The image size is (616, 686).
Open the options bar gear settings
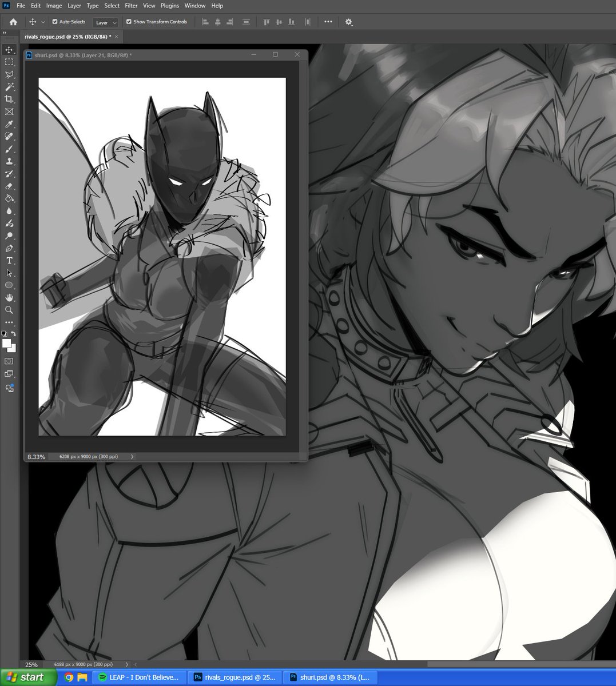point(349,22)
